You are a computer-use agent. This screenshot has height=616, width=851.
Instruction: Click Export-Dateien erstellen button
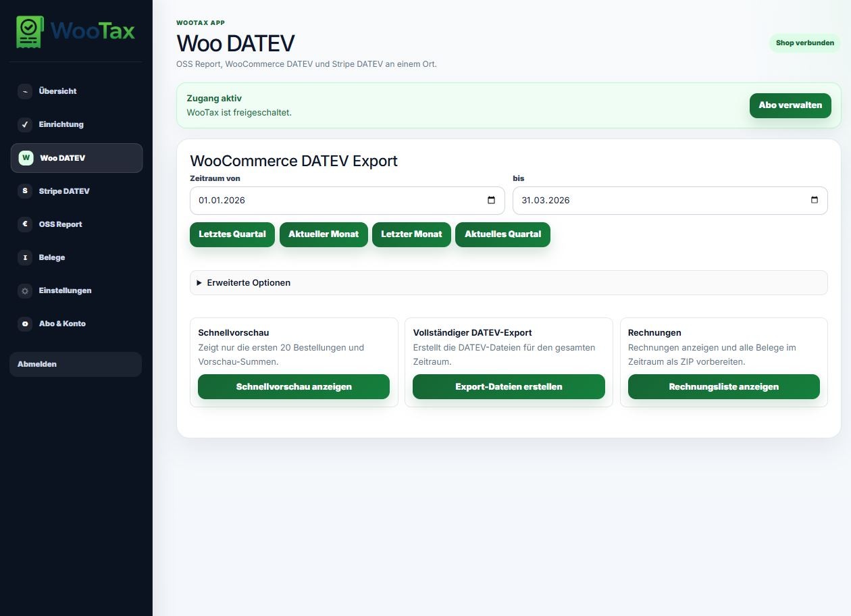click(x=509, y=387)
